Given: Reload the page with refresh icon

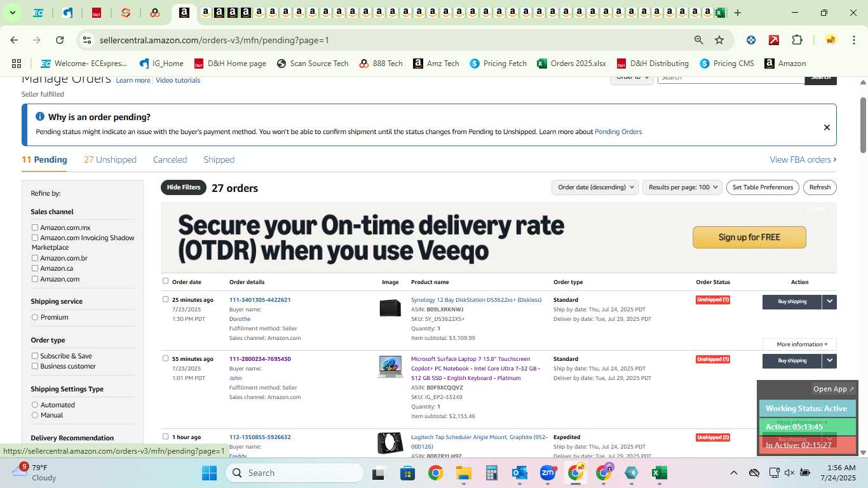Looking at the screenshot, I should [60, 40].
